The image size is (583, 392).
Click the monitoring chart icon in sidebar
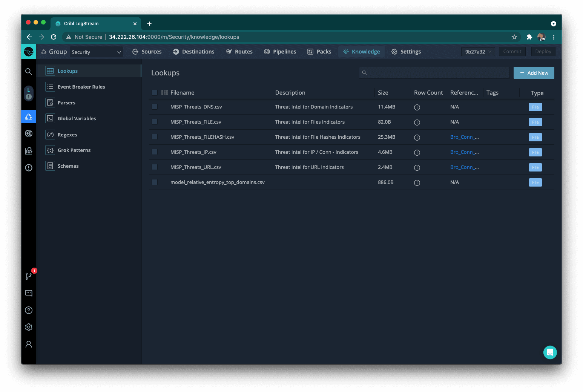click(x=29, y=151)
